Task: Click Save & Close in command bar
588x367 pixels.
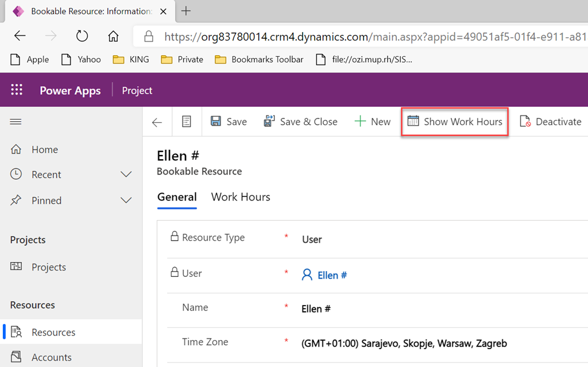Action: 300,122
